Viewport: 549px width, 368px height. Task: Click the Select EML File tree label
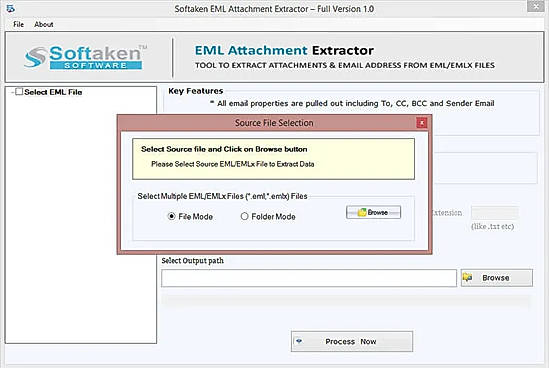53,92
